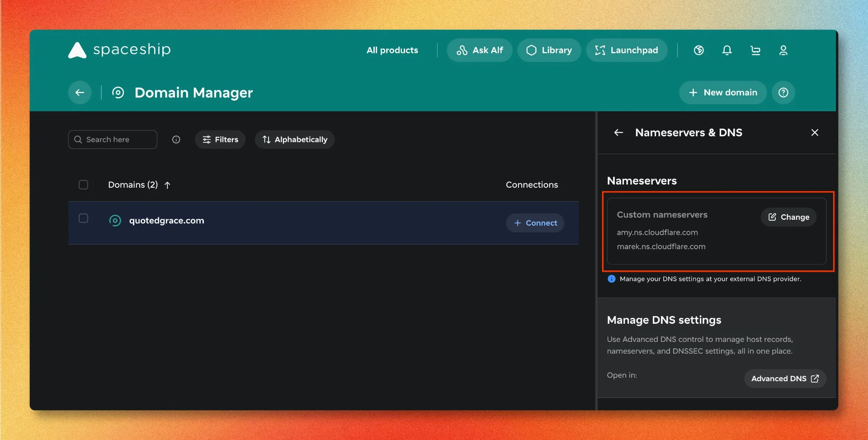This screenshot has width=868, height=440.
Task: Open Ask Alf assistant
Action: point(479,50)
